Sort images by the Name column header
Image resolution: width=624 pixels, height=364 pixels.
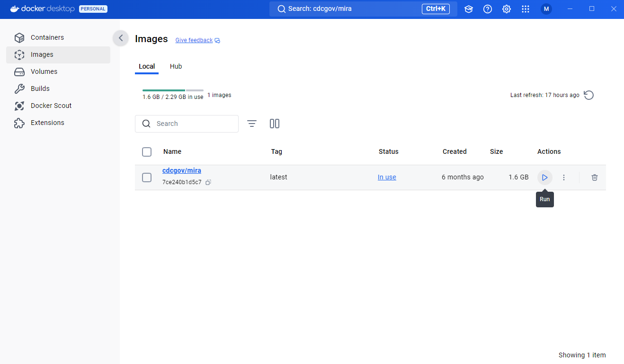pyautogui.click(x=172, y=152)
